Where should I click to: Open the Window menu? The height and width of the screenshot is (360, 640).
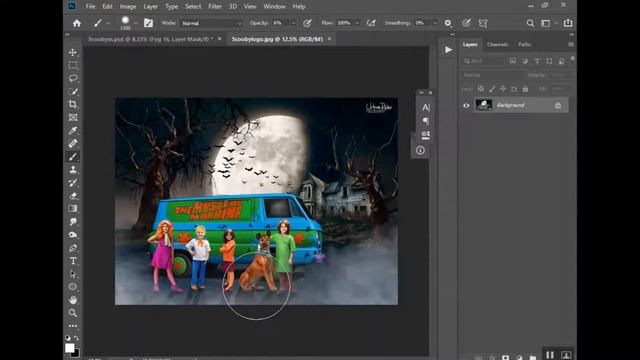274,7
